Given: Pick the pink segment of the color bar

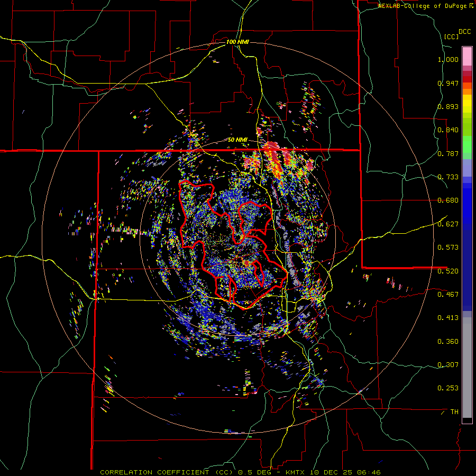Looking at the screenshot, I should (x=467, y=56).
